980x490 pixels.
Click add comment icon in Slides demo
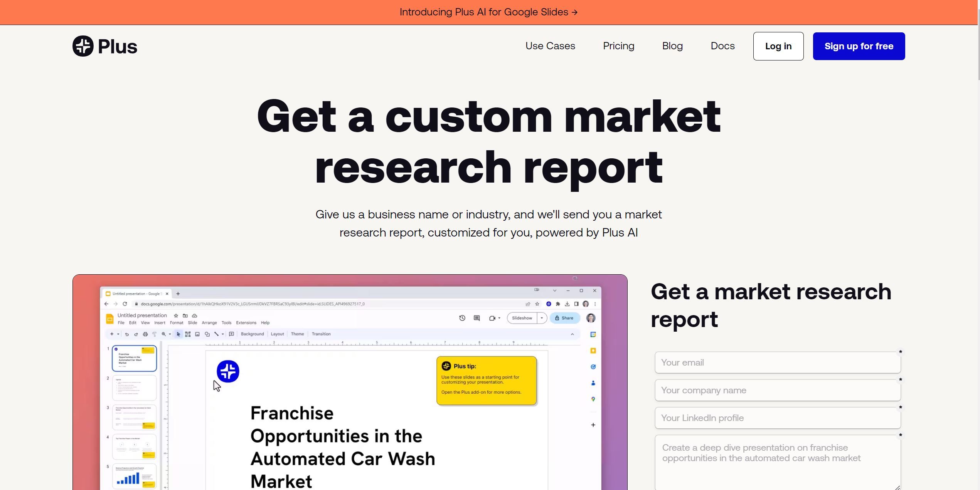(231, 334)
